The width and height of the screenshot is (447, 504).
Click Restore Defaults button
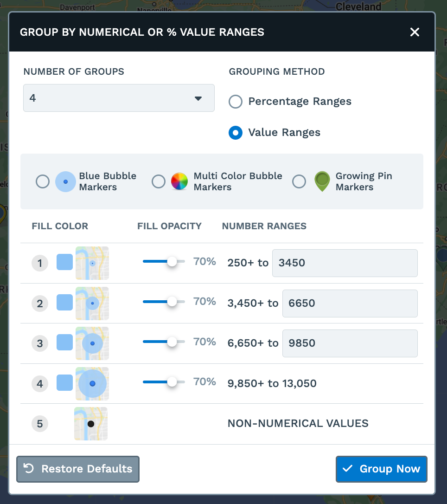[x=78, y=469]
